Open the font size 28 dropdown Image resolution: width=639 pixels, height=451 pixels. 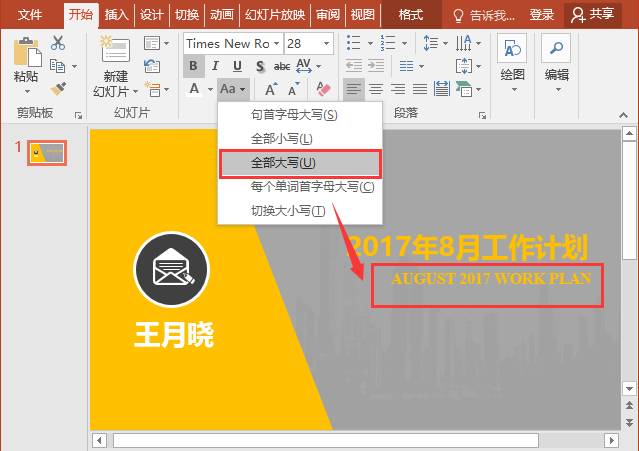pos(326,43)
